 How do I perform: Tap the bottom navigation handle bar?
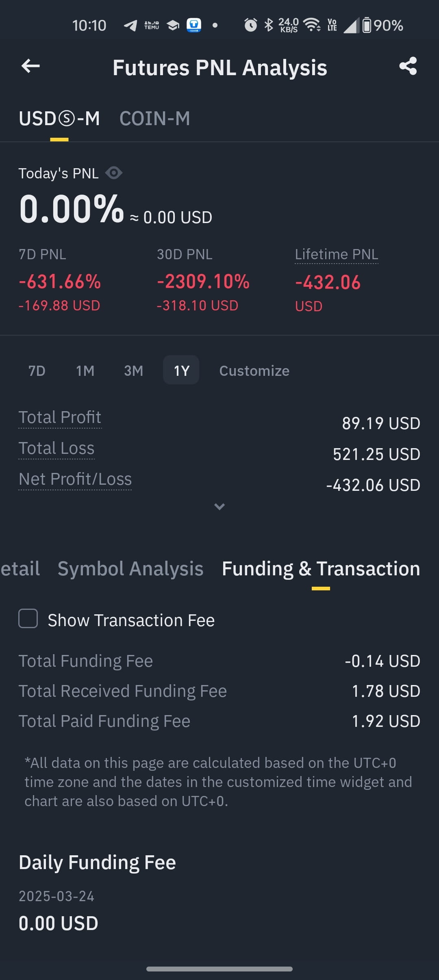[x=219, y=969]
